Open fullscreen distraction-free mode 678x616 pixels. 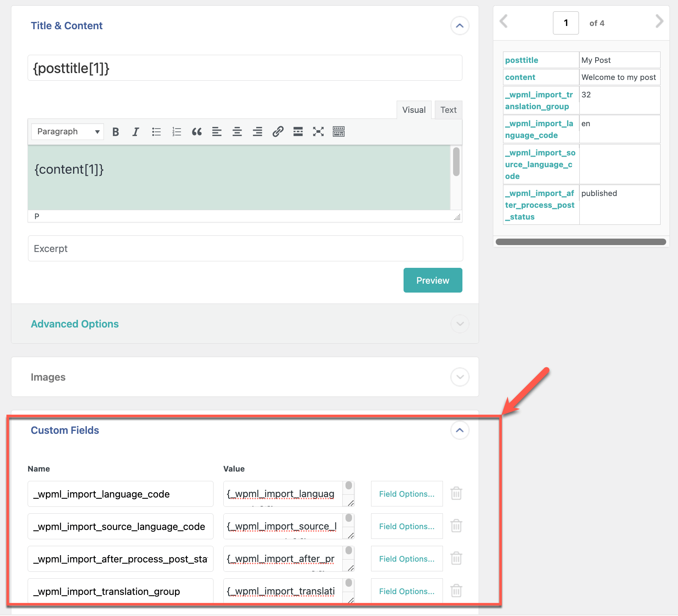(318, 131)
